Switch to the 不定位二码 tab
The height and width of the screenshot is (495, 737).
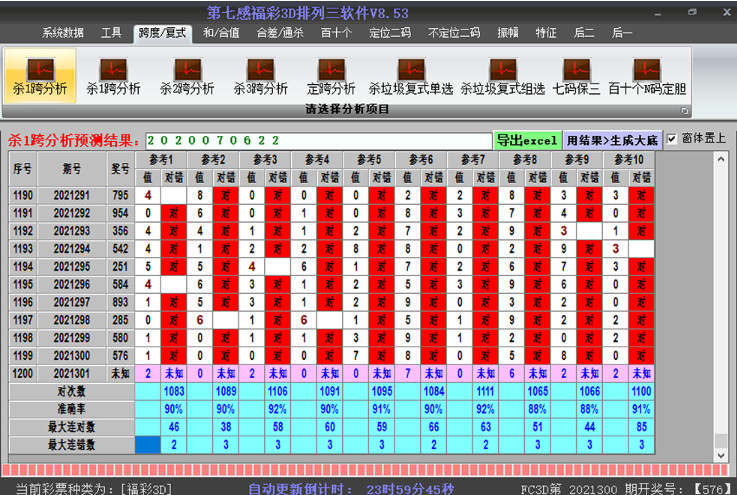pyautogui.click(x=454, y=33)
